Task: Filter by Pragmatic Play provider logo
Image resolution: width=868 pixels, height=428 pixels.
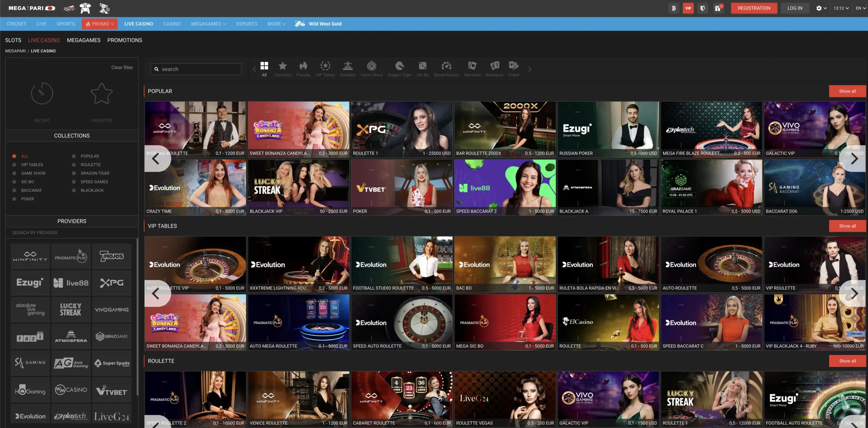Action: 71,257
